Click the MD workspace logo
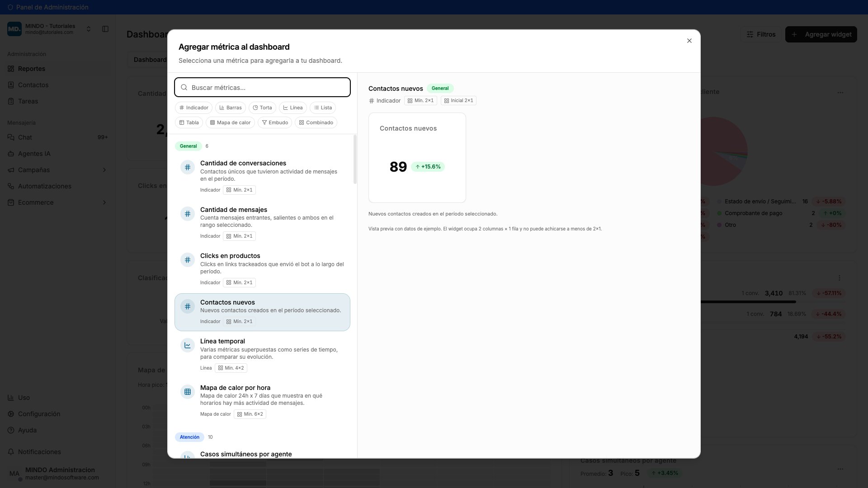The width and height of the screenshot is (868, 488). click(14, 29)
